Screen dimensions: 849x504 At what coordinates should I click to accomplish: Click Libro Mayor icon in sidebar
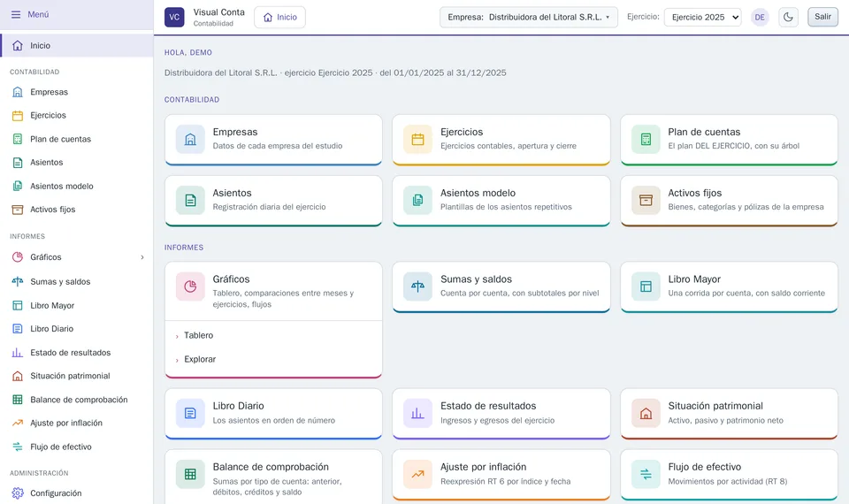[x=18, y=305]
